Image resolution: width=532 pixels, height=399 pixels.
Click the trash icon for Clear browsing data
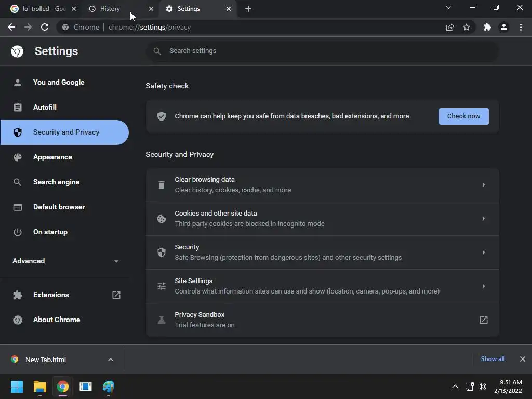pyautogui.click(x=162, y=185)
